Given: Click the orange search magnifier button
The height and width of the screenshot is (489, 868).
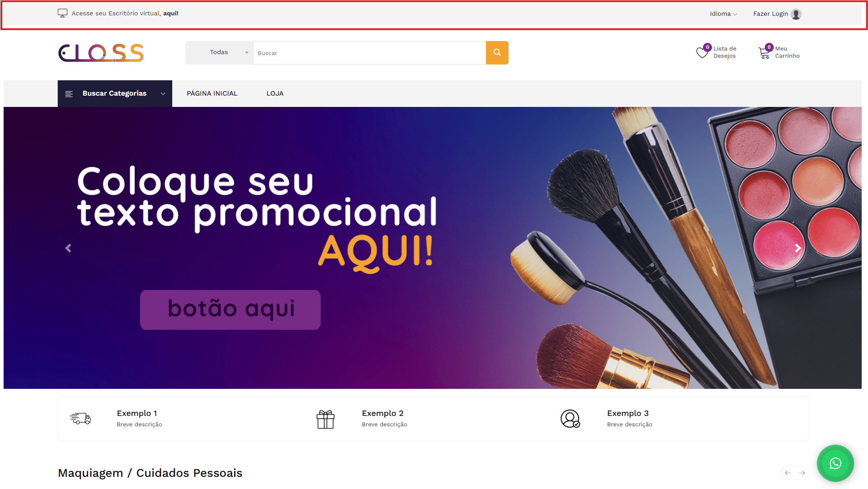Looking at the screenshot, I should [497, 53].
